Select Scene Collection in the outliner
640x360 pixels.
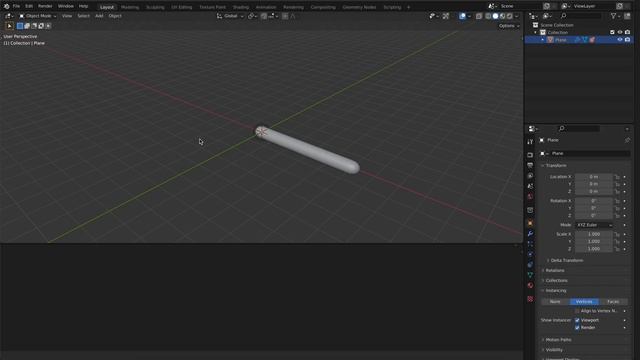click(x=557, y=25)
